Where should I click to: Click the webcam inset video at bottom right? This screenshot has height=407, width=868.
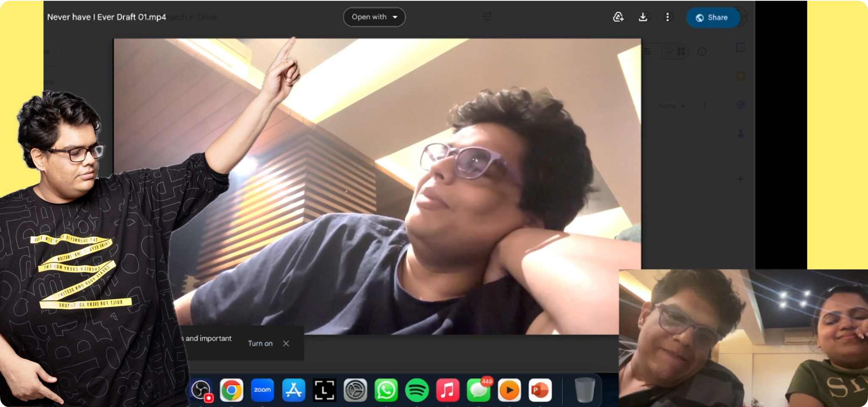(743, 338)
